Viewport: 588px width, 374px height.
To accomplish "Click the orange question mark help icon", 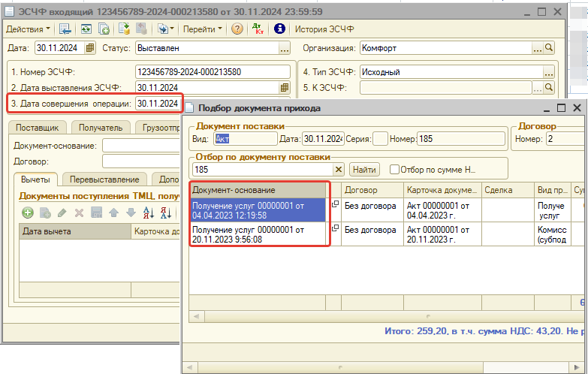I will 237,29.
